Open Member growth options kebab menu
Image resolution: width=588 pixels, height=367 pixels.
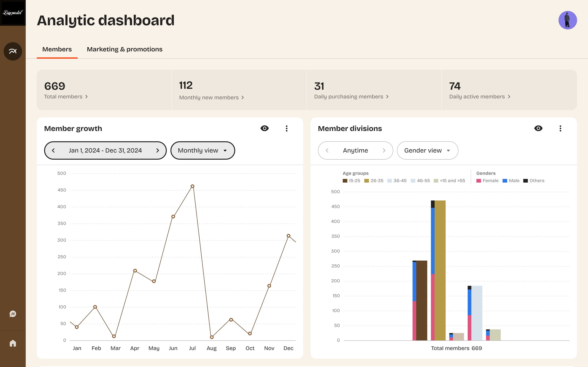pyautogui.click(x=287, y=128)
